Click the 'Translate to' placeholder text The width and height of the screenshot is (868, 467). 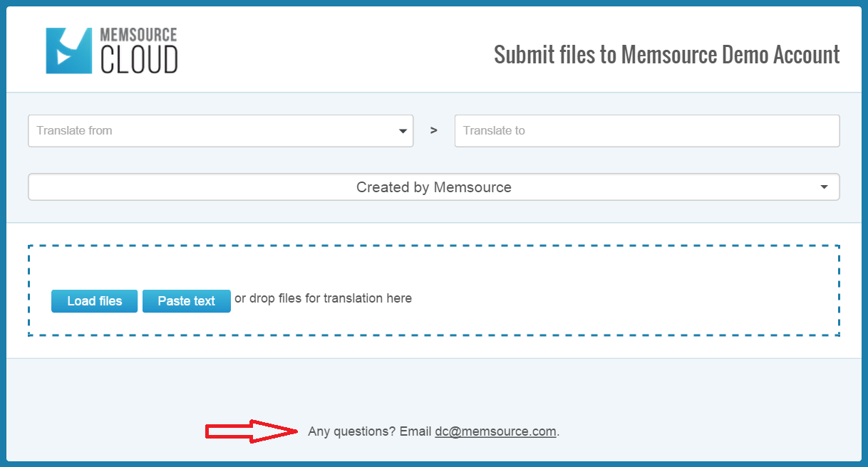(x=494, y=131)
